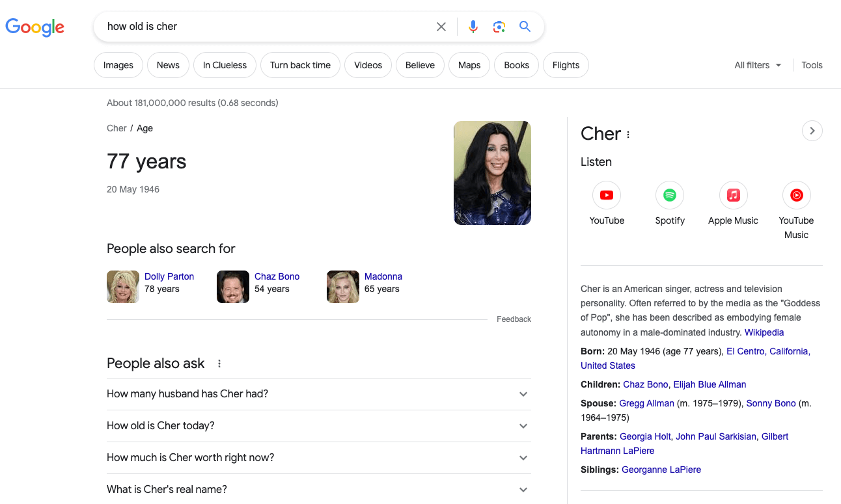The width and height of the screenshot is (841, 504).
Task: Start voice search with the microphone icon
Action: (x=473, y=27)
